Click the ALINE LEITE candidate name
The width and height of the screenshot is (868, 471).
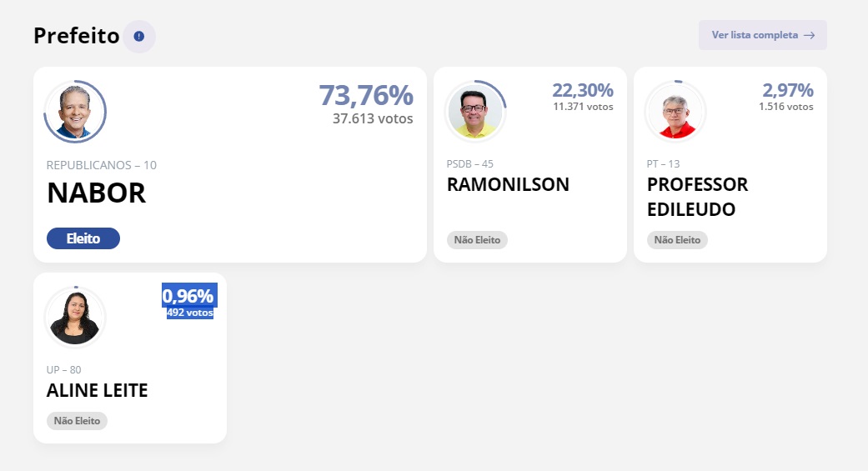[97, 390]
